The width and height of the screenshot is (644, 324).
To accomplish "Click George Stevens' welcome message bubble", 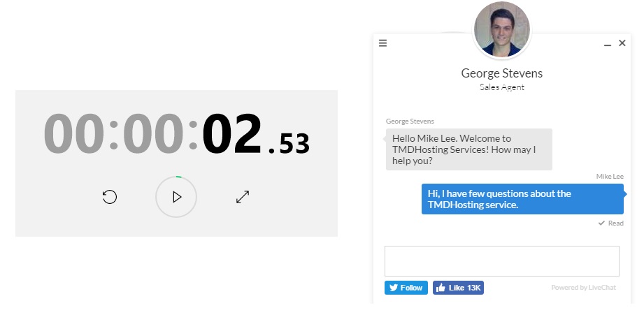I will coord(469,149).
